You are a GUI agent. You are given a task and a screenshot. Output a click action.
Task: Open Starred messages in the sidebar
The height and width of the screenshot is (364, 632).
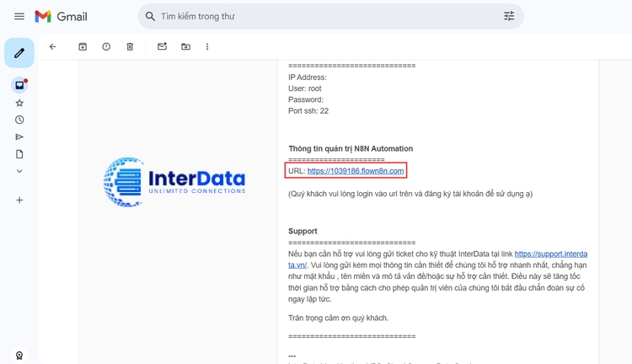tap(19, 103)
